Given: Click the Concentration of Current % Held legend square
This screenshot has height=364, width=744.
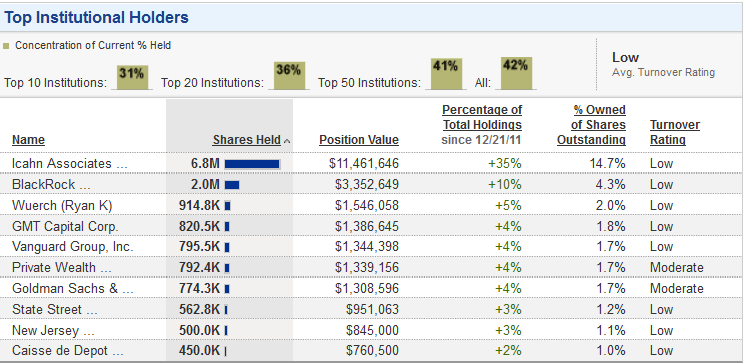Looking at the screenshot, I should pyautogui.click(x=6, y=46).
